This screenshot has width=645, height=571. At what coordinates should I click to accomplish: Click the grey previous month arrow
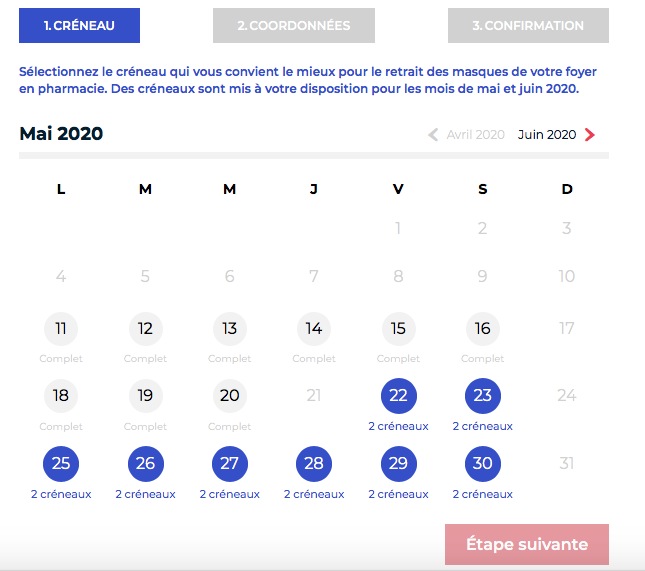(433, 135)
